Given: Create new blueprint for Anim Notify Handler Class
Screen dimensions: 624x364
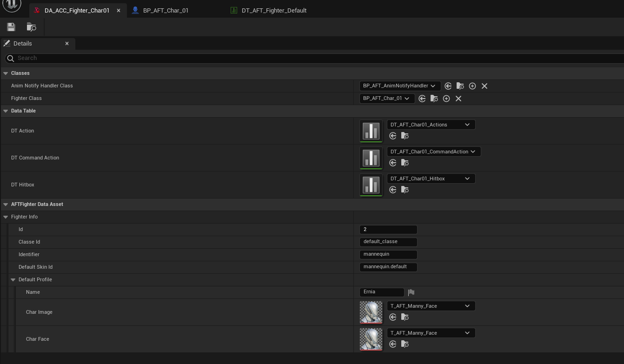Looking at the screenshot, I should (472, 86).
